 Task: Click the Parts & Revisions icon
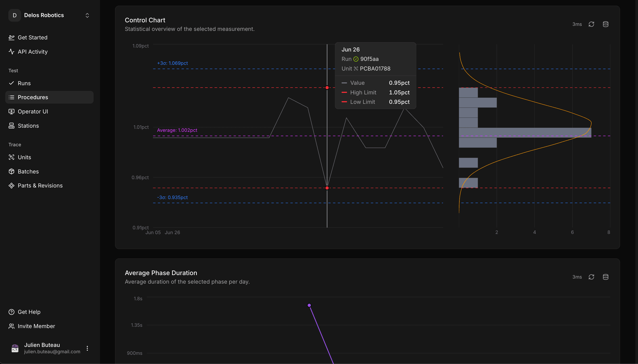(12, 186)
